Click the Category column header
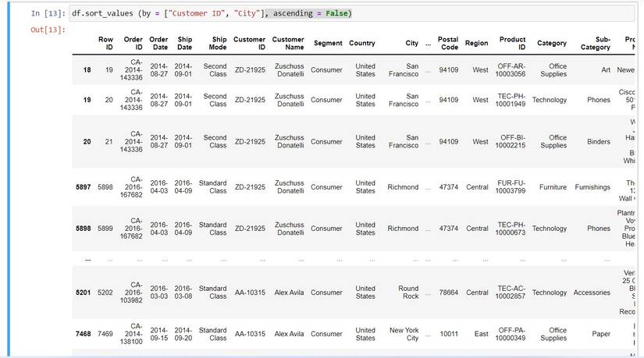Screen dimensions: 644x358 (552, 43)
